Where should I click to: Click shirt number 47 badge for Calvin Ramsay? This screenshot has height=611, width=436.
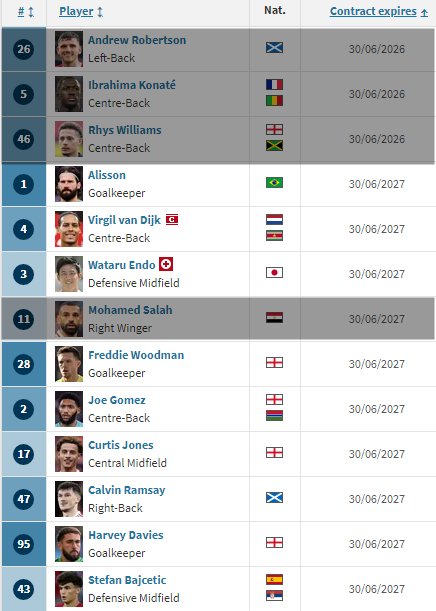(x=24, y=499)
